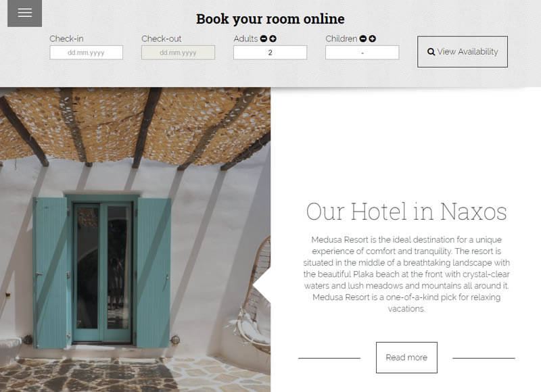Select the Children number field

[362, 53]
